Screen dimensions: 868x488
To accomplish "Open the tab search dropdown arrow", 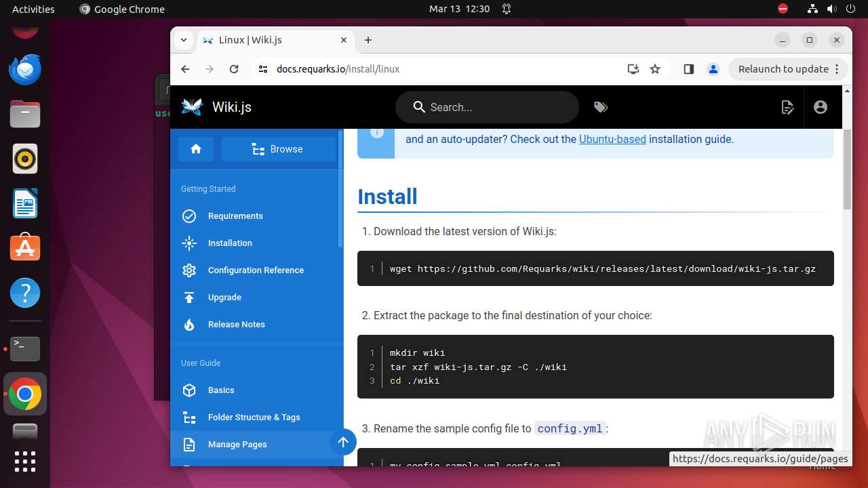I will (x=183, y=40).
